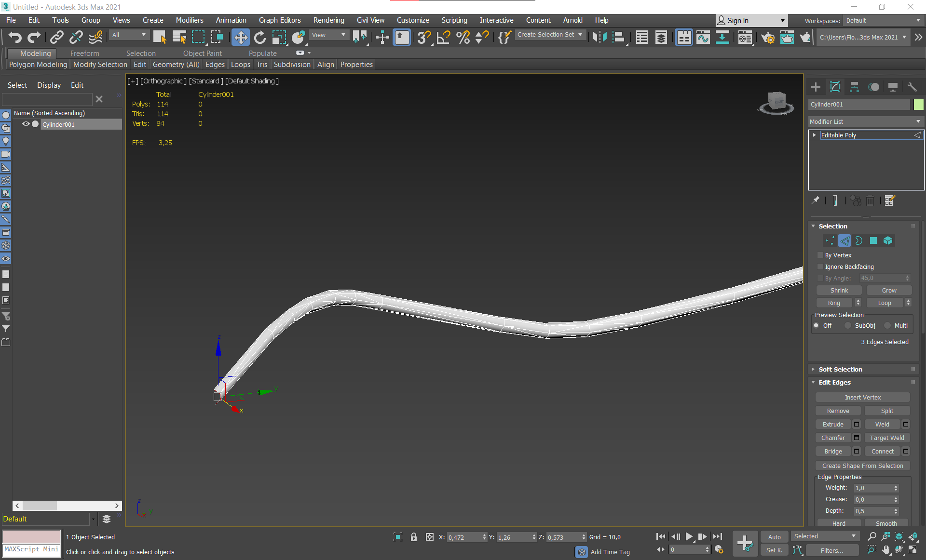
Task: Select SubObj preview selection radio
Action: pyautogui.click(x=848, y=326)
